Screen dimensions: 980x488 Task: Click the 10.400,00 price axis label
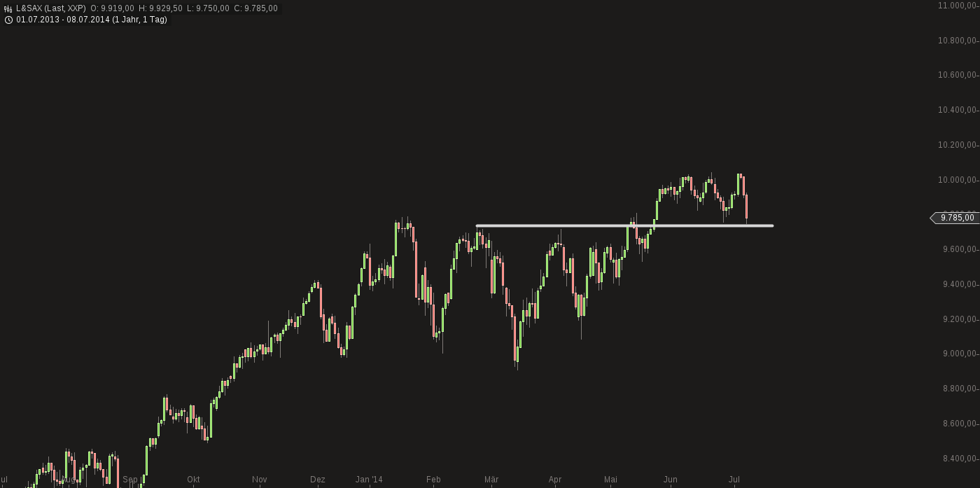[957, 110]
